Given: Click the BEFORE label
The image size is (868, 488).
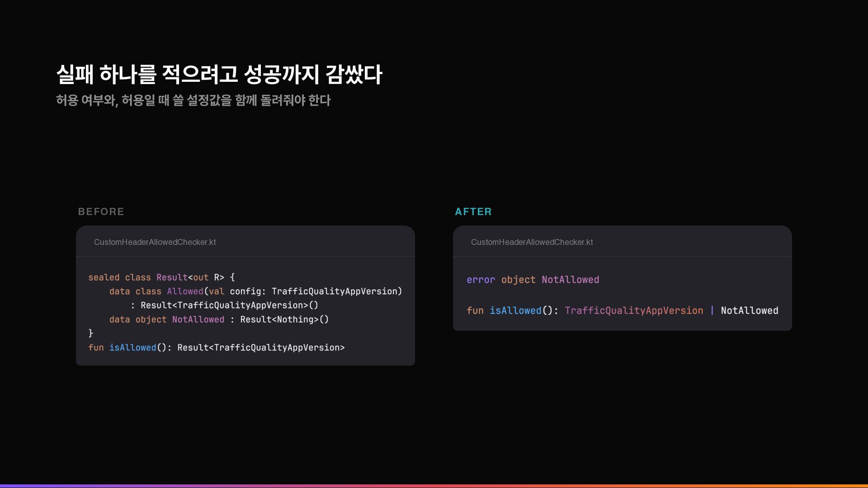Looking at the screenshot, I should click(101, 211).
